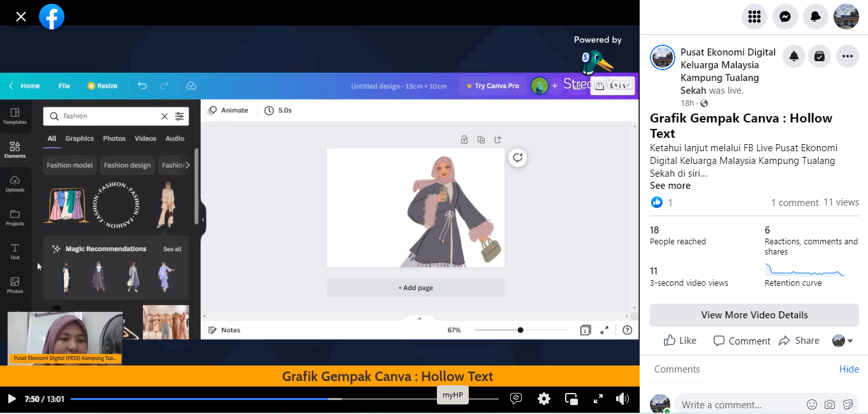Viewport: 868px width, 414px height.
Task: Open the emoji picker in comment box
Action: pyautogui.click(x=812, y=404)
